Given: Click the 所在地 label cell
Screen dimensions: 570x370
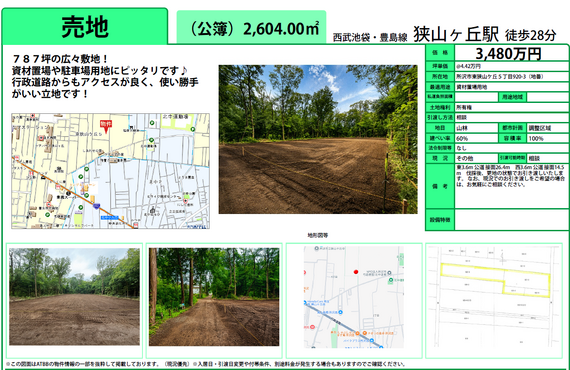Looking at the screenshot, I should pyautogui.click(x=440, y=77).
